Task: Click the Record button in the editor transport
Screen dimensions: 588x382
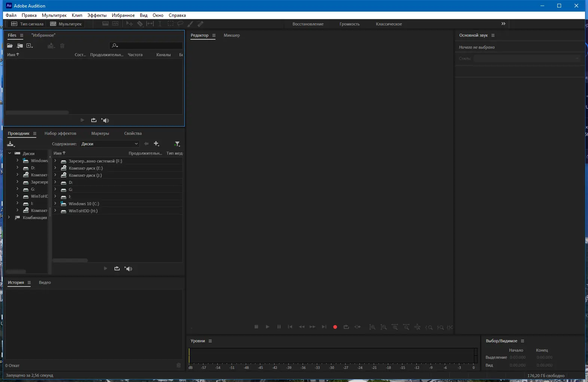Action: tap(335, 327)
